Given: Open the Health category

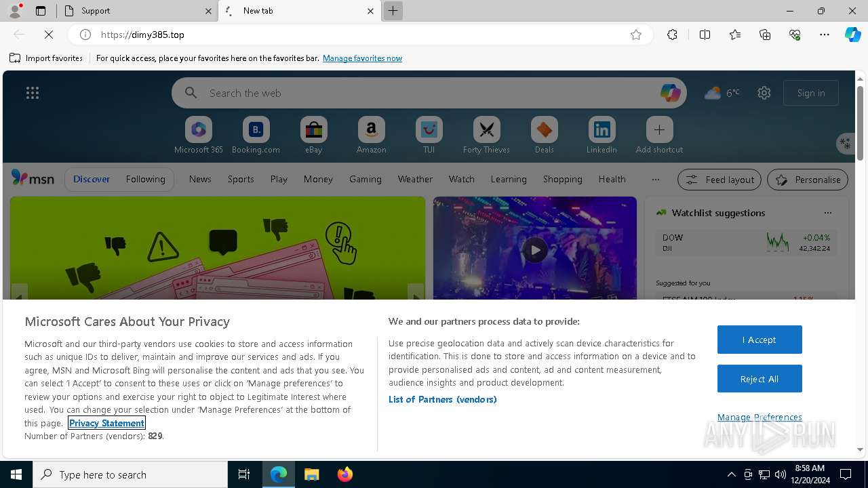Looking at the screenshot, I should click(612, 179).
